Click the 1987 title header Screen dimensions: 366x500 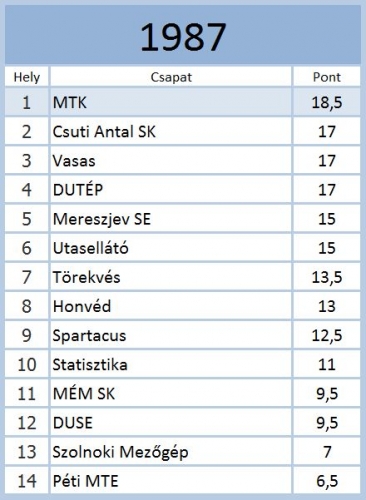(x=183, y=35)
